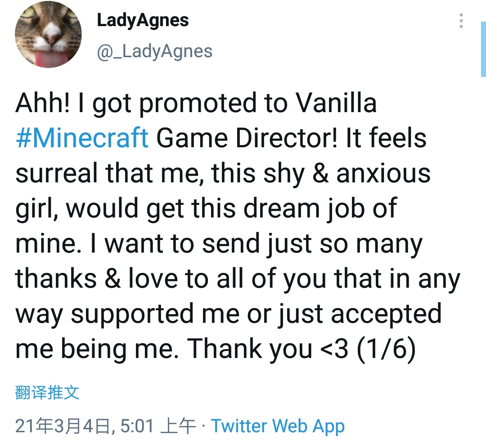Open the tweet's three-dot more options menu
The image size is (486, 448).
coord(461,21)
